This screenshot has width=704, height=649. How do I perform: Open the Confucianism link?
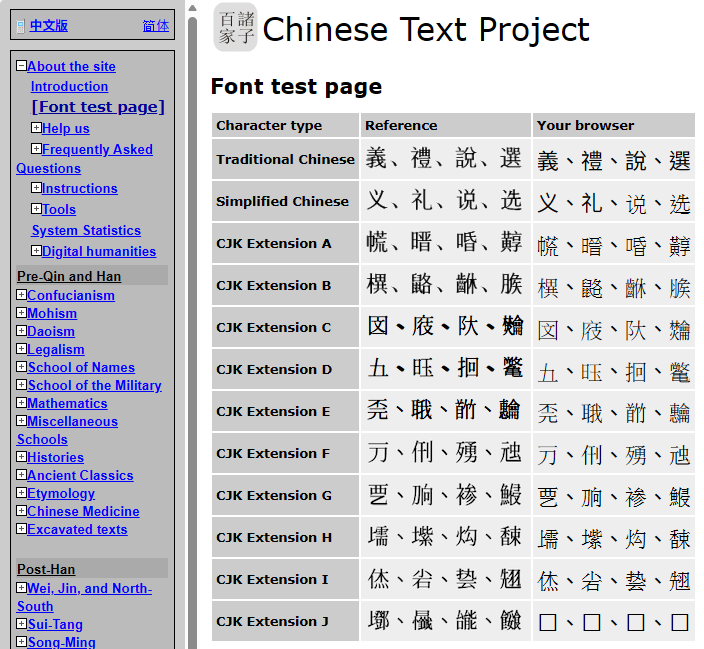pos(71,296)
